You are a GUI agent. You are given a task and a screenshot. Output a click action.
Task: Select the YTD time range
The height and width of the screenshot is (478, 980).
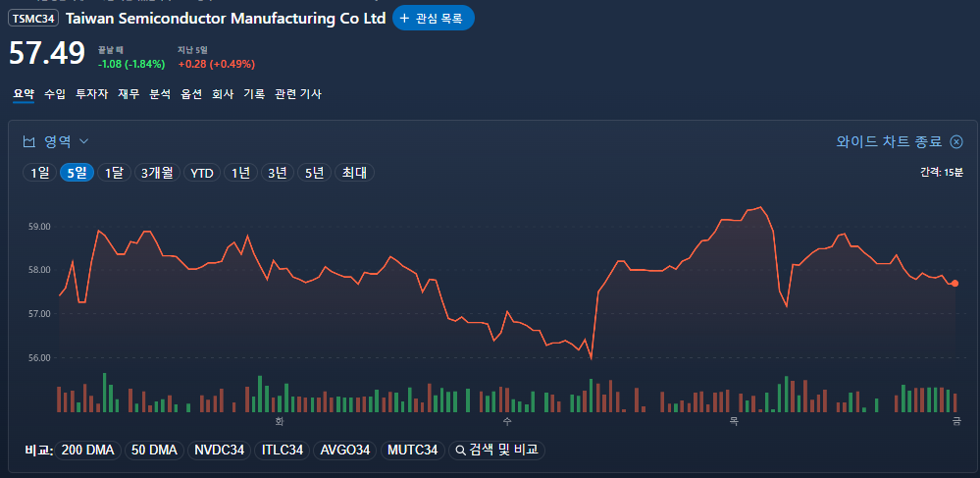[202, 173]
